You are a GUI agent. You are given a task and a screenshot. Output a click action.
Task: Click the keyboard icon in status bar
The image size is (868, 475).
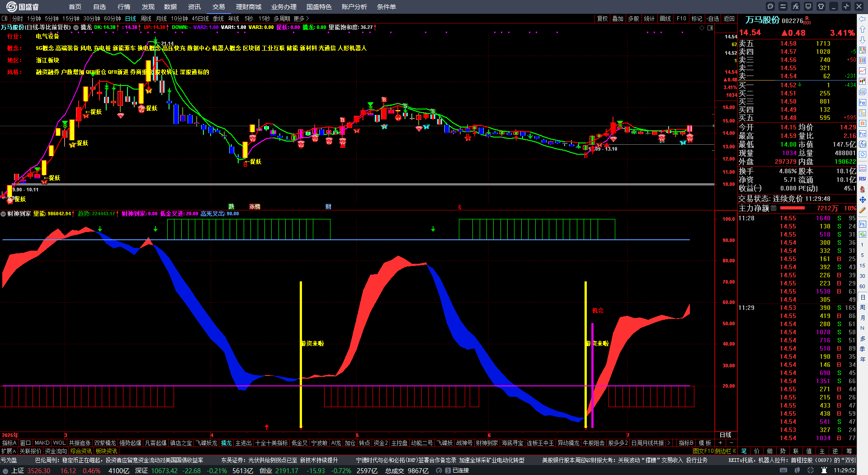click(783, 470)
